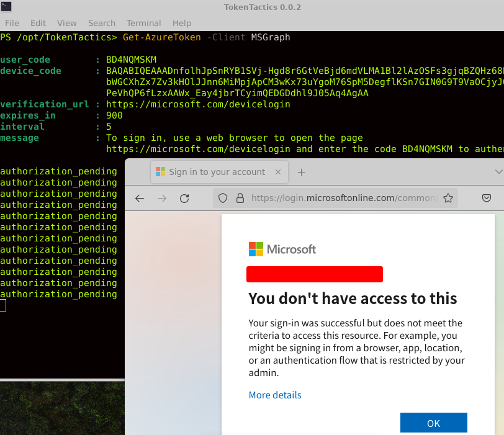The image size is (504, 435).
Task: Open the View menu
Action: click(67, 23)
